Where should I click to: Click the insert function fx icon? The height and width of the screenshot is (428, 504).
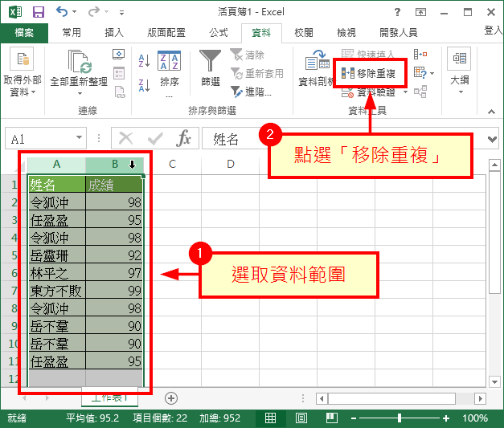click(x=183, y=138)
